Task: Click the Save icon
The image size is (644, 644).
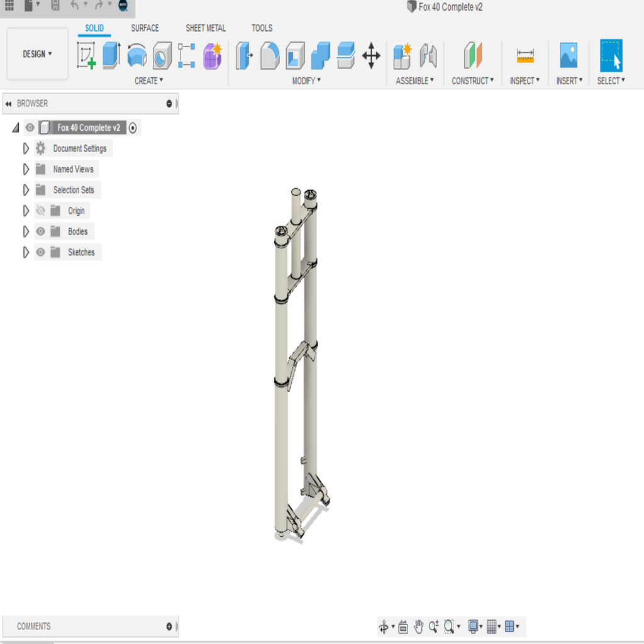Action: (55, 5)
